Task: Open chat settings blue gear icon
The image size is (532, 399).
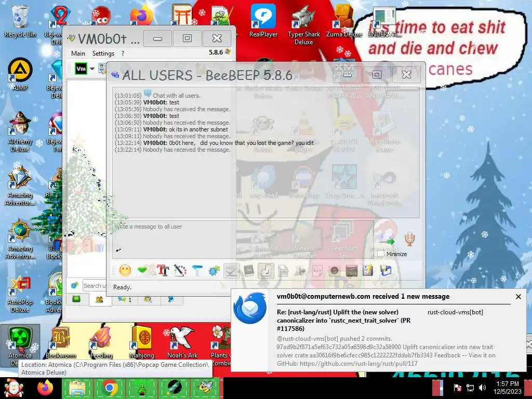Action: (x=214, y=270)
